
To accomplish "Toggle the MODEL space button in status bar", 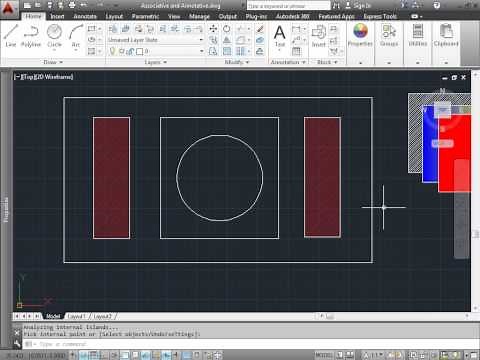I will tap(323, 355).
